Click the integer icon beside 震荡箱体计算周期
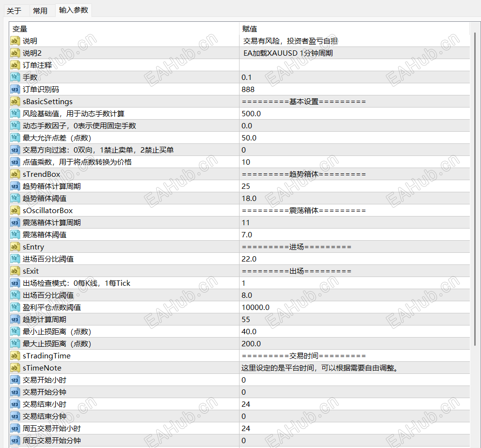The width and height of the screenshot is (481, 448). tap(15, 223)
